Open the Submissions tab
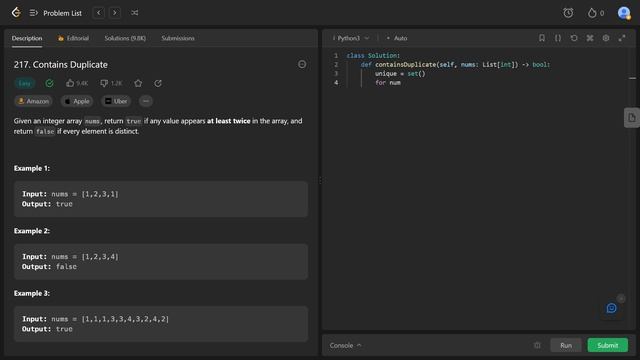The image size is (640, 360). point(178,38)
